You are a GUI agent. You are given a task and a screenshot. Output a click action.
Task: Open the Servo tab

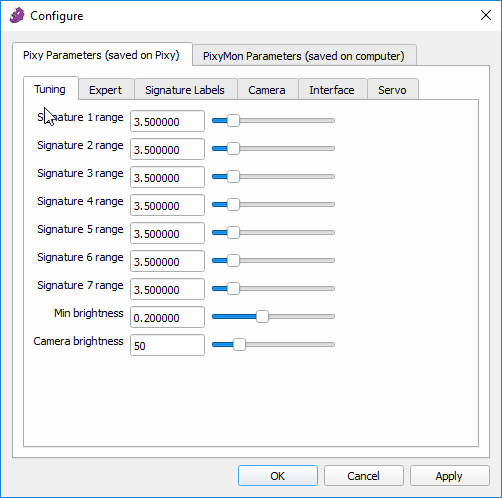392,90
